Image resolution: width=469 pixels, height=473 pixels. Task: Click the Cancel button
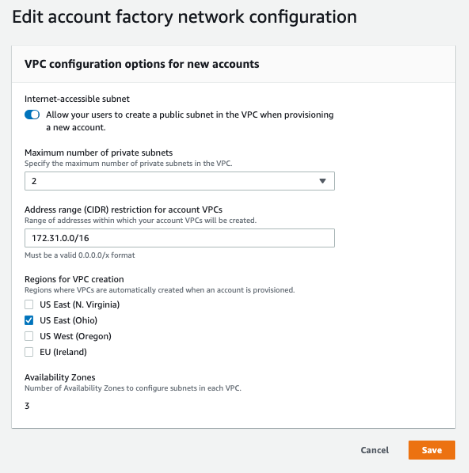click(375, 450)
